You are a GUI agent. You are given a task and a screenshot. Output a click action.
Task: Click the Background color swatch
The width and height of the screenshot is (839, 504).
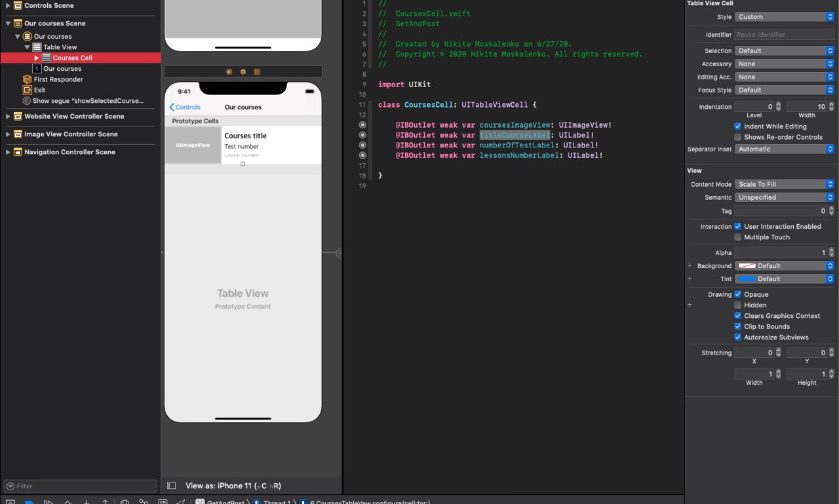(x=747, y=265)
